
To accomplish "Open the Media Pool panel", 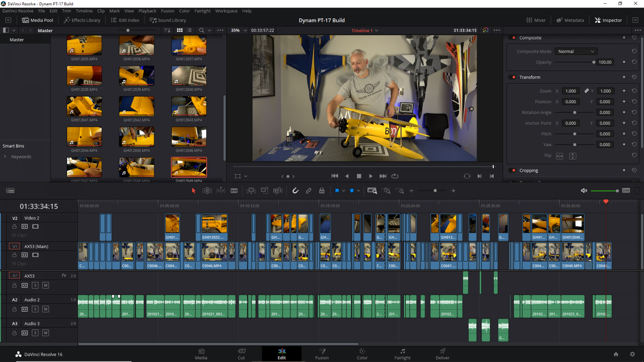I will click(x=38, y=20).
